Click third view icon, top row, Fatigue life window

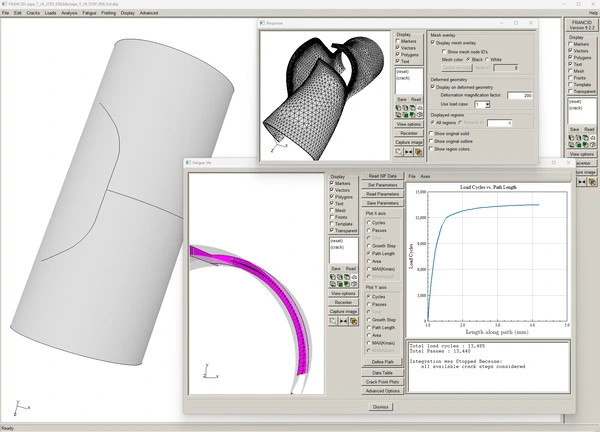tap(347, 277)
